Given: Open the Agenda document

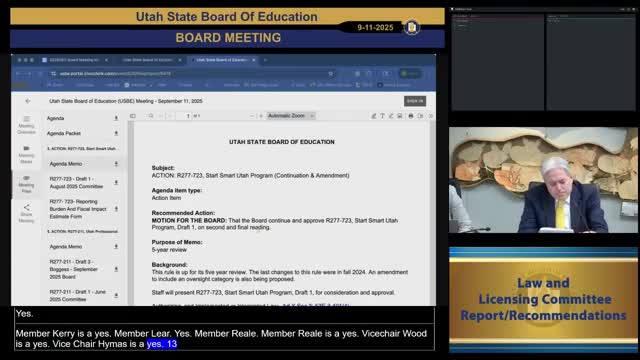Looking at the screenshot, I should coord(56,118).
